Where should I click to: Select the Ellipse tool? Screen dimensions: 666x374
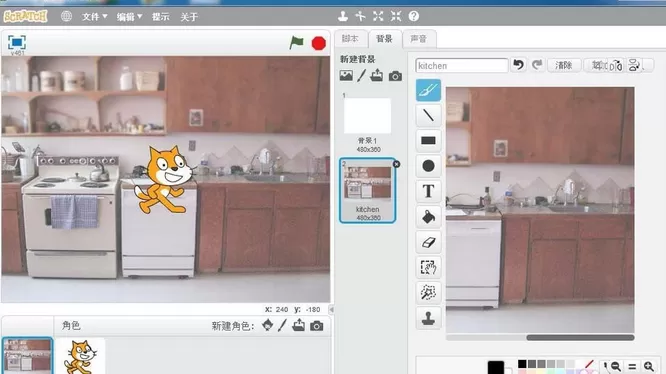[x=428, y=166]
